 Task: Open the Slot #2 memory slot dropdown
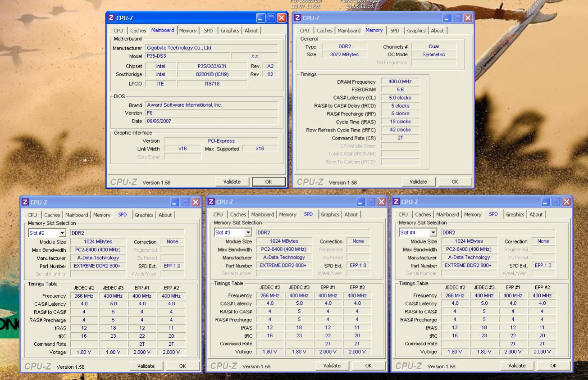[x=62, y=233]
